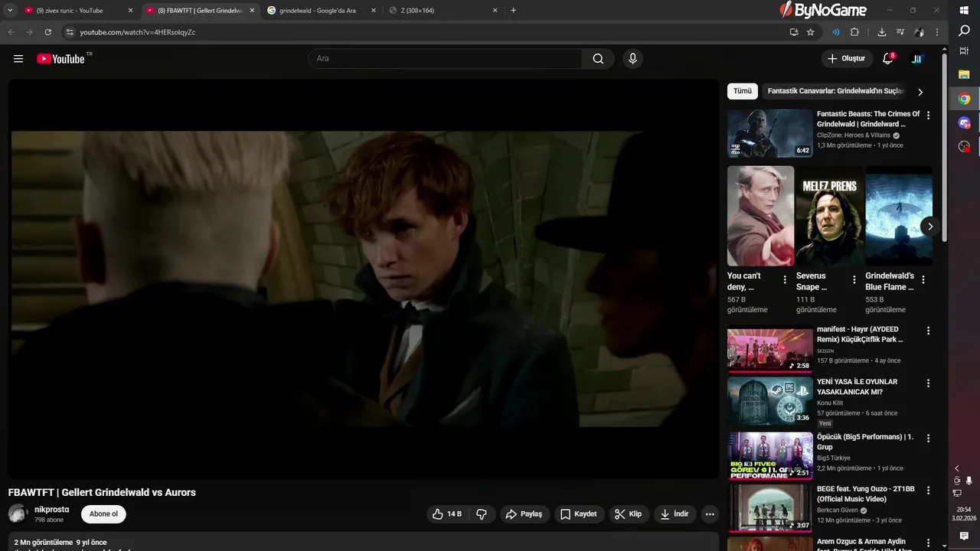Click the YouTube Ara search field
980x551 pixels.
click(x=446, y=59)
